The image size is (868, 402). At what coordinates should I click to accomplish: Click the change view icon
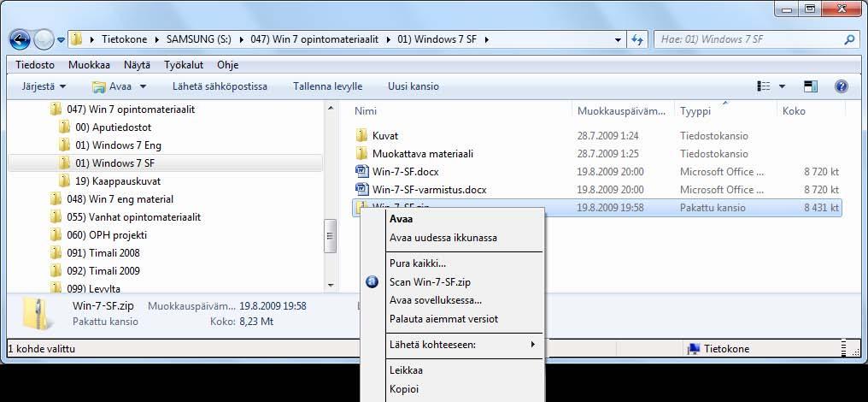[x=764, y=86]
